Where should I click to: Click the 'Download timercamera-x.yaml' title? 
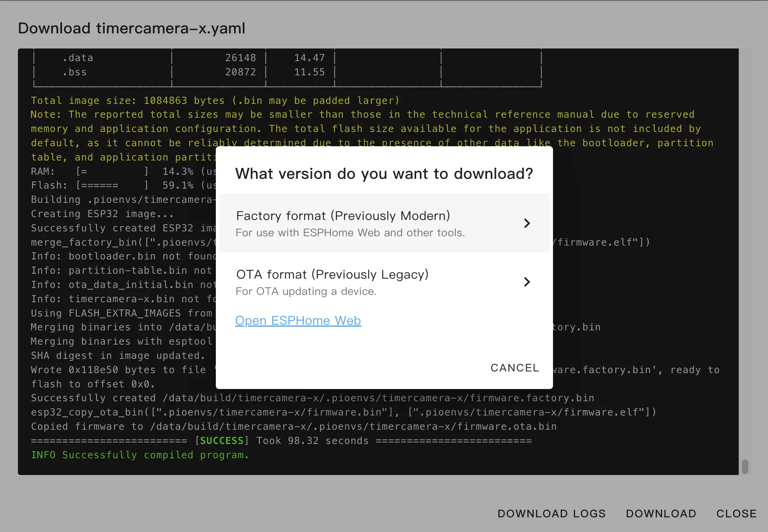[132, 28]
